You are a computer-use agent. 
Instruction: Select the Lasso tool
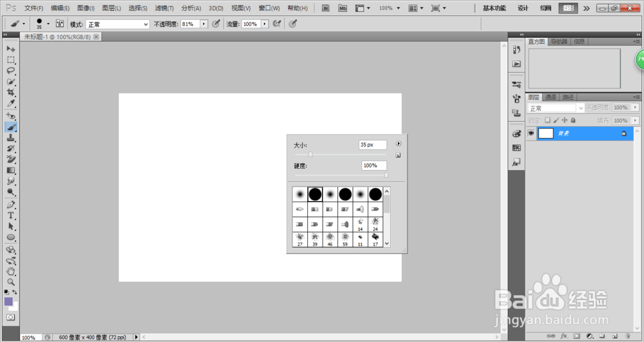click(x=11, y=71)
